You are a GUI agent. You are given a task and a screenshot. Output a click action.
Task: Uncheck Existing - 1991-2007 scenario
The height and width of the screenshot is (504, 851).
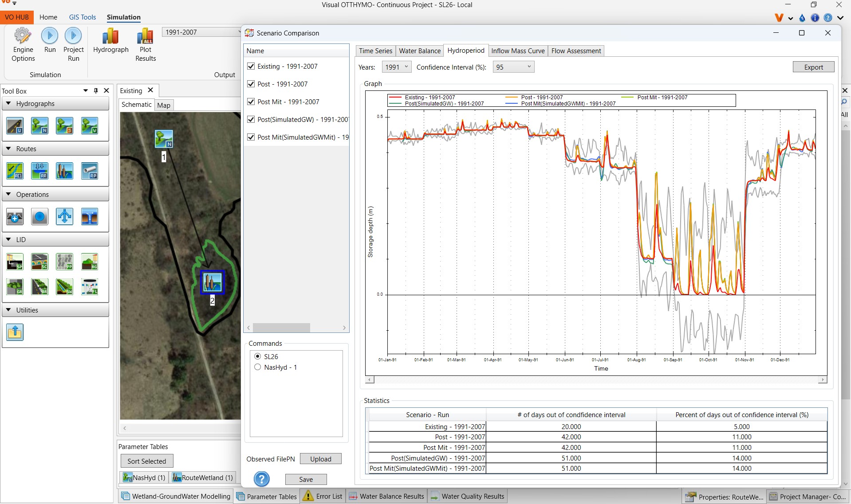click(x=251, y=66)
